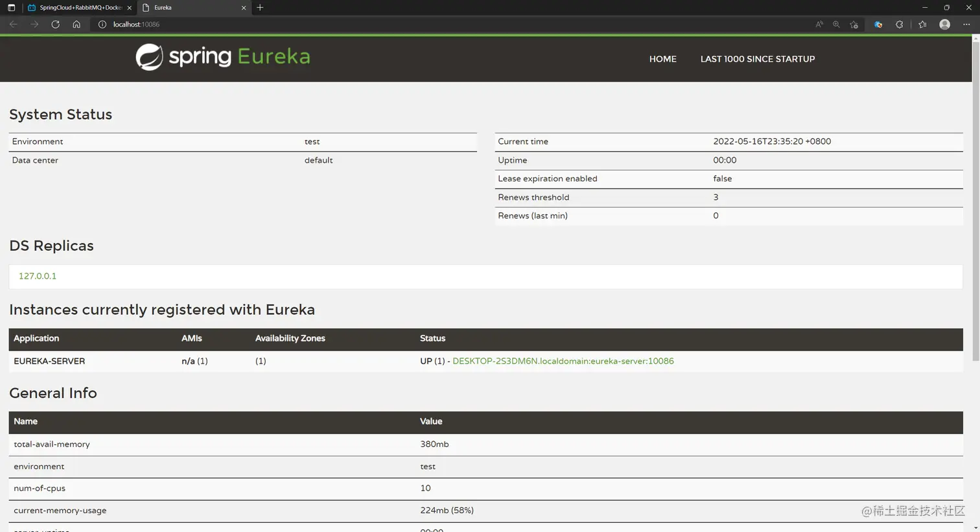Close the Eureka tab
The image size is (980, 532).
pyautogui.click(x=244, y=8)
